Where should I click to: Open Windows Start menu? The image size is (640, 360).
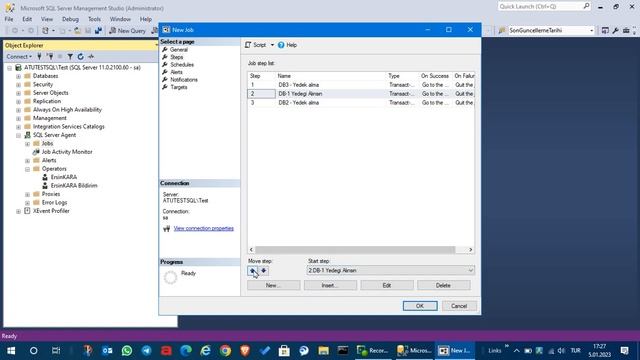pos(11,350)
